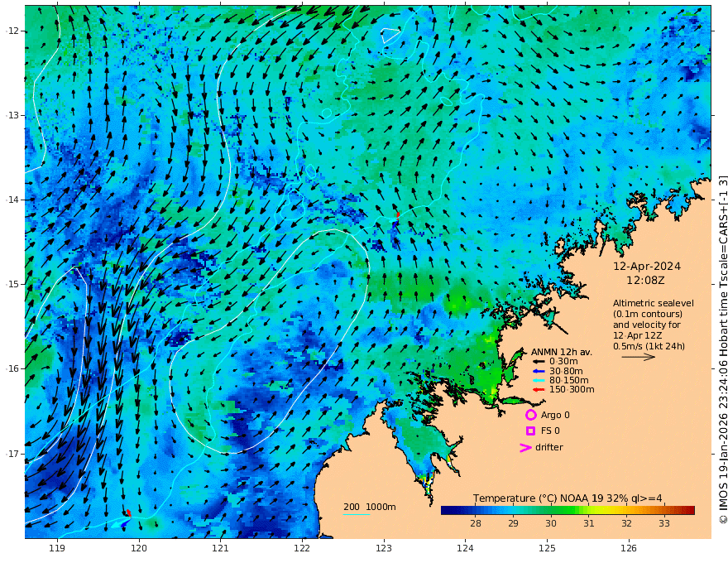Screen dimensions: 728x563
Task: Click the date label 12-Apr-2024
Action: click(x=647, y=267)
